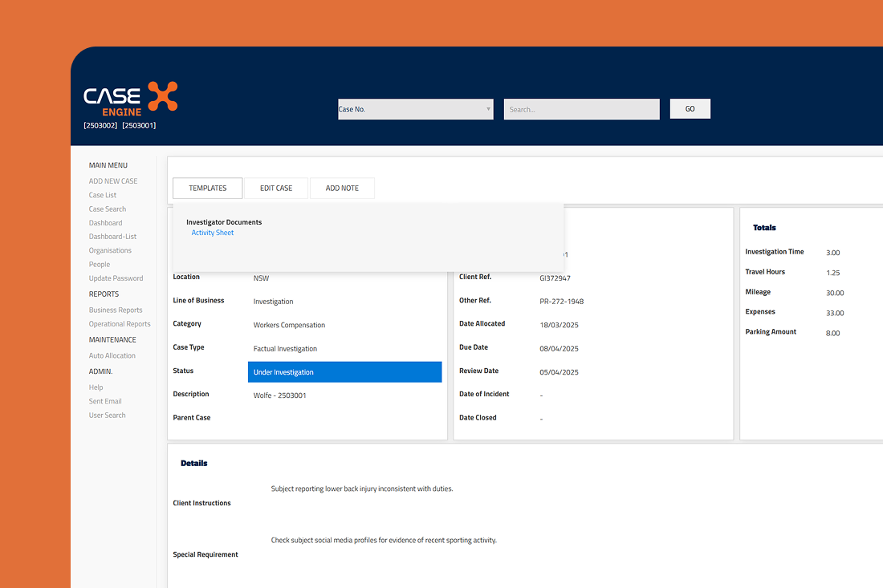Click the Travel Hours value 1.25
883x588 pixels.
[833, 273]
